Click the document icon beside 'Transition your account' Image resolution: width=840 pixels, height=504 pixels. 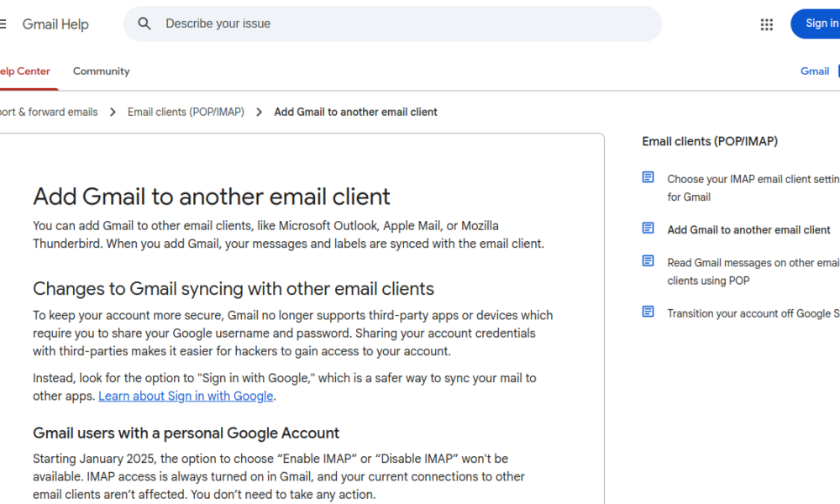tap(648, 312)
